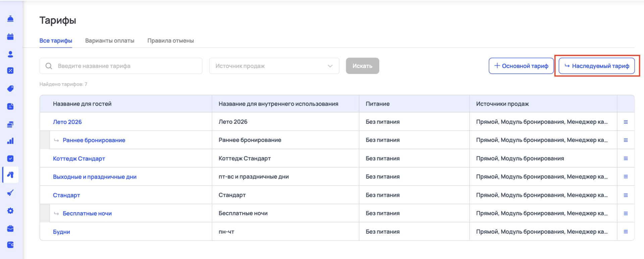Screen dimensions: 644x259
Task: Switch to Правила отмены tab
Action: [170, 41]
